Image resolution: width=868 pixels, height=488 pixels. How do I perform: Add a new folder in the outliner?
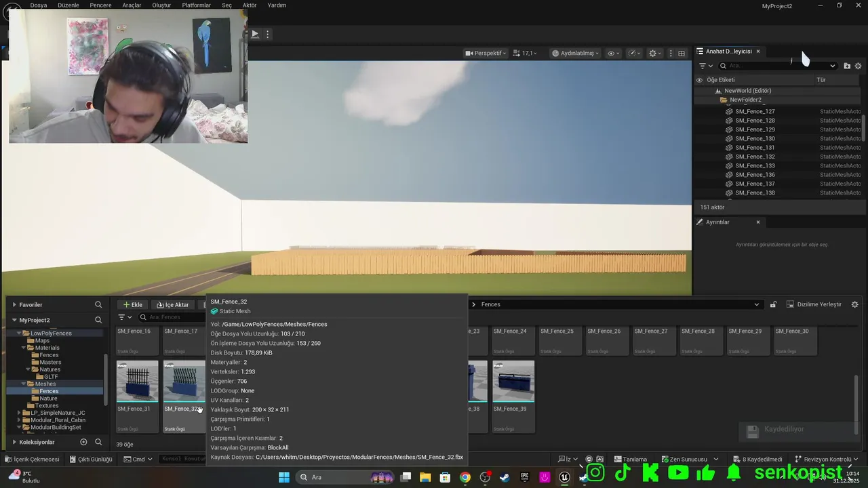click(x=847, y=66)
